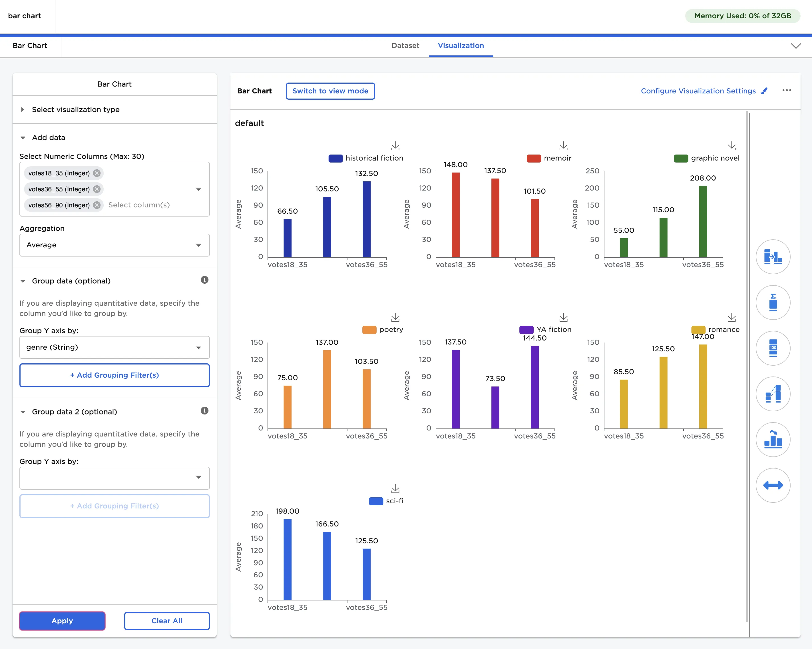This screenshot has width=812, height=649.
Task: Click the sigma sum bar icon
Action: 772,303
